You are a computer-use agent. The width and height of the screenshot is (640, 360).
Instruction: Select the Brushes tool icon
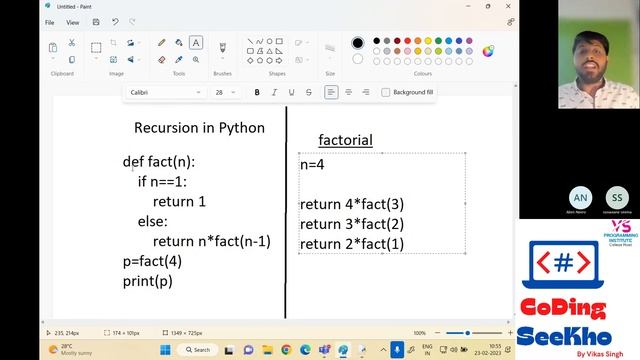(222, 48)
